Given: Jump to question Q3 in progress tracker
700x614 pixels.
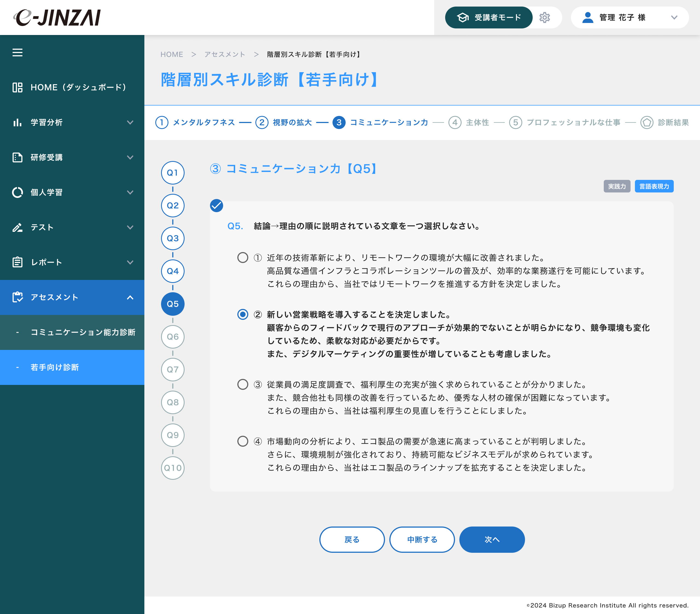Looking at the screenshot, I should 173,238.
